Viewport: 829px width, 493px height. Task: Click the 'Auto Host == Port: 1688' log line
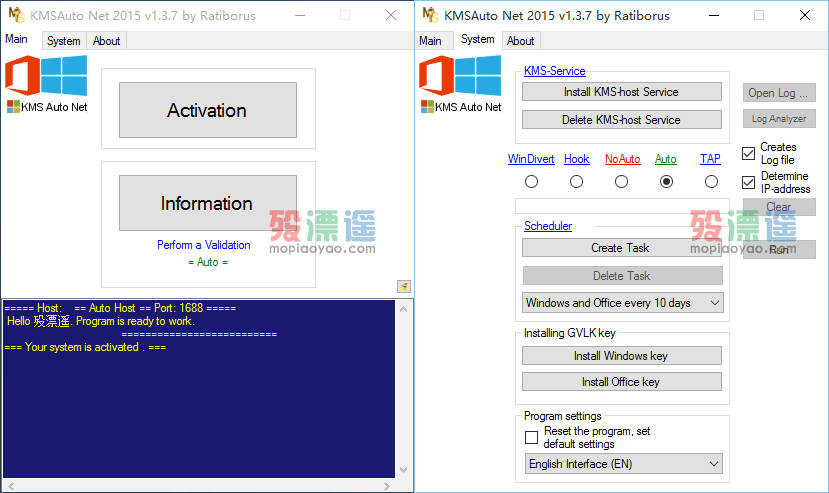tap(120, 308)
